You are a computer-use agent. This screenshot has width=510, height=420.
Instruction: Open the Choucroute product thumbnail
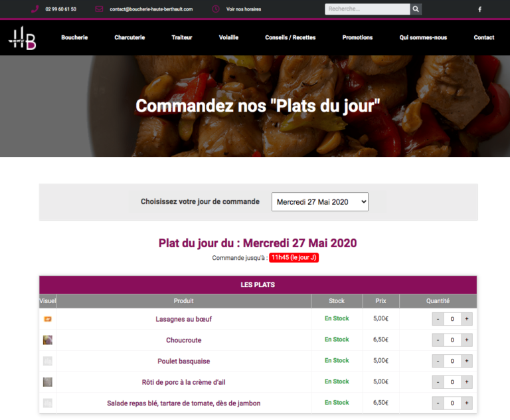point(48,340)
